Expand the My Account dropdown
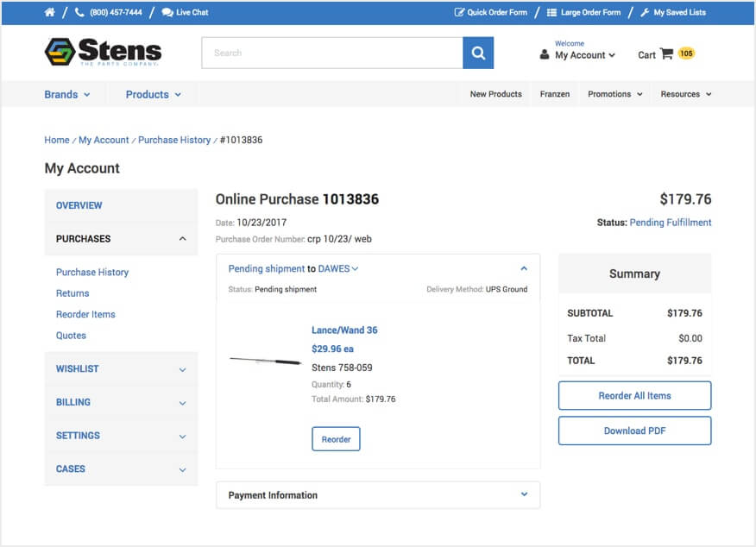This screenshot has width=756, height=547. [584, 55]
